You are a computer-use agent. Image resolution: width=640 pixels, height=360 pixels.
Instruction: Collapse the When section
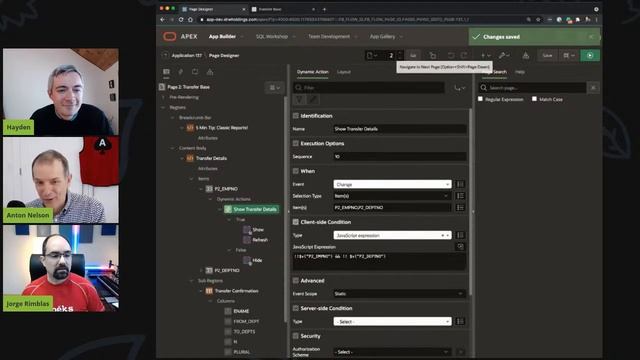pos(296,171)
